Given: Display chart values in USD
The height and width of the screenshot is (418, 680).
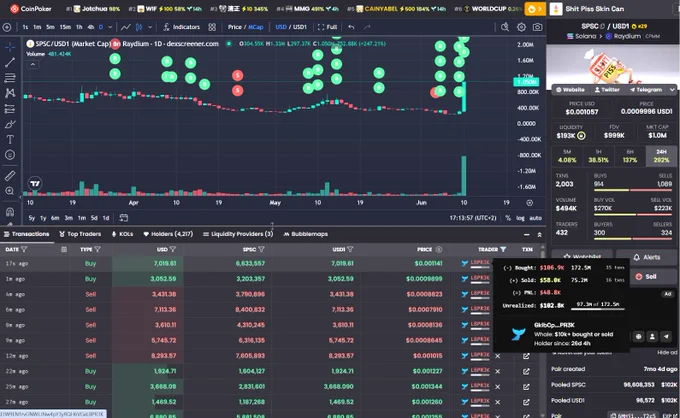Looking at the screenshot, I should 281,27.
